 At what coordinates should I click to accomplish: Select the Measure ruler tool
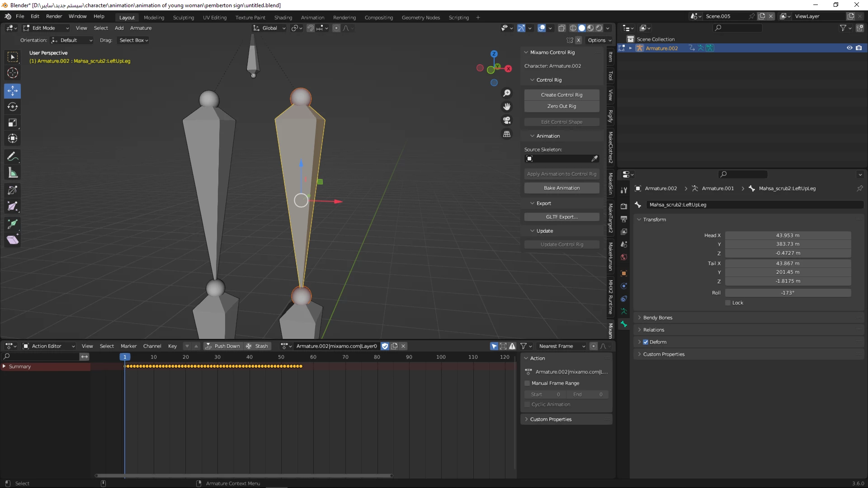pyautogui.click(x=13, y=173)
